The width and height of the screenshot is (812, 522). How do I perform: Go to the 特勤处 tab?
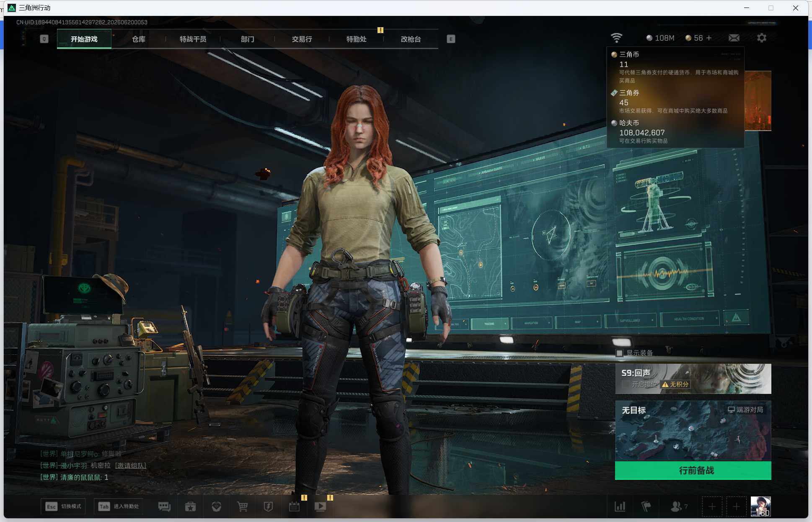point(357,39)
